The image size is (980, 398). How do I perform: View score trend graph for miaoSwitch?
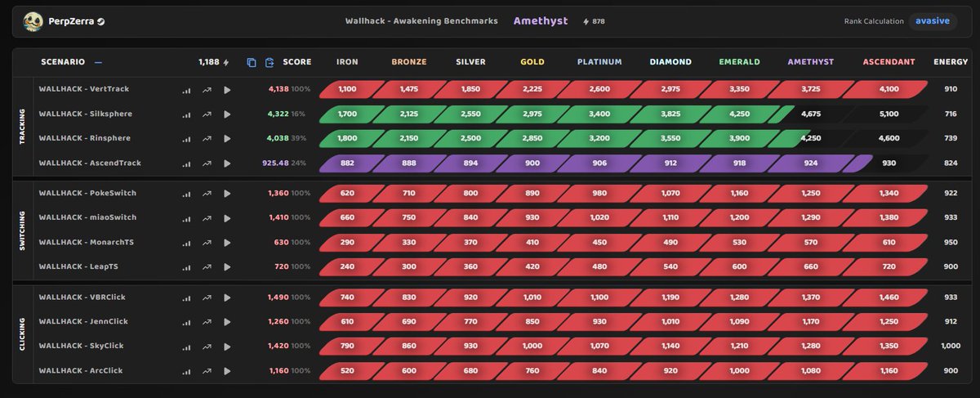pos(207,218)
